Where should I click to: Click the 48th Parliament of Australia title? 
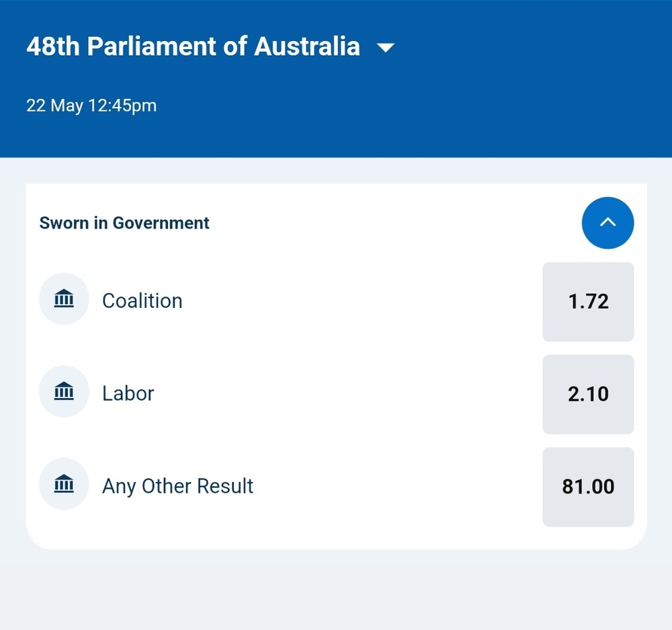pyautogui.click(x=193, y=46)
